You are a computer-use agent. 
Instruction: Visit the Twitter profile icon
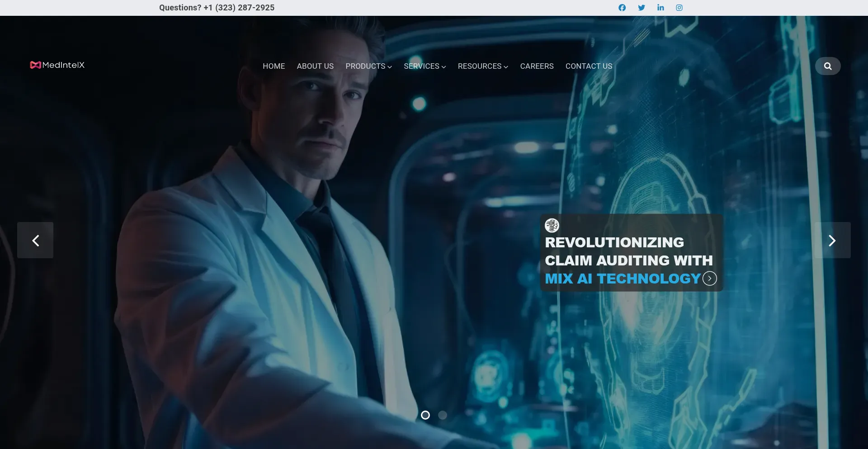[x=641, y=7]
